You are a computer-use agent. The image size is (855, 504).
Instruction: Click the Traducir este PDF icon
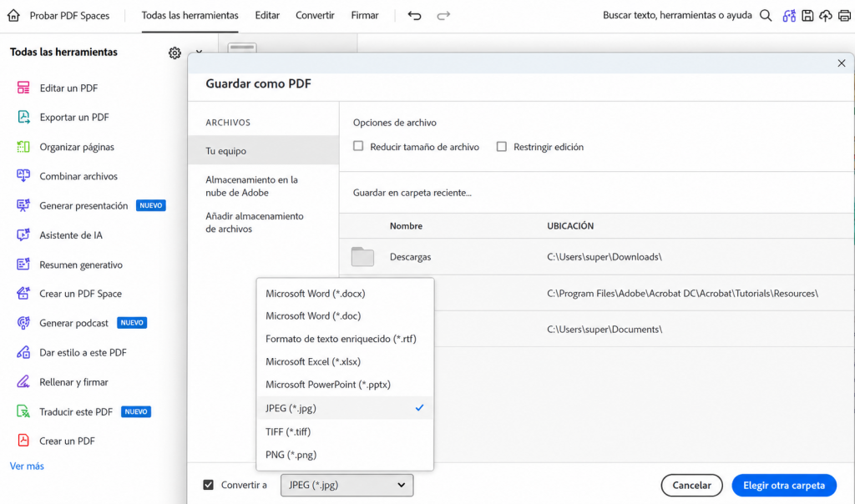23,411
